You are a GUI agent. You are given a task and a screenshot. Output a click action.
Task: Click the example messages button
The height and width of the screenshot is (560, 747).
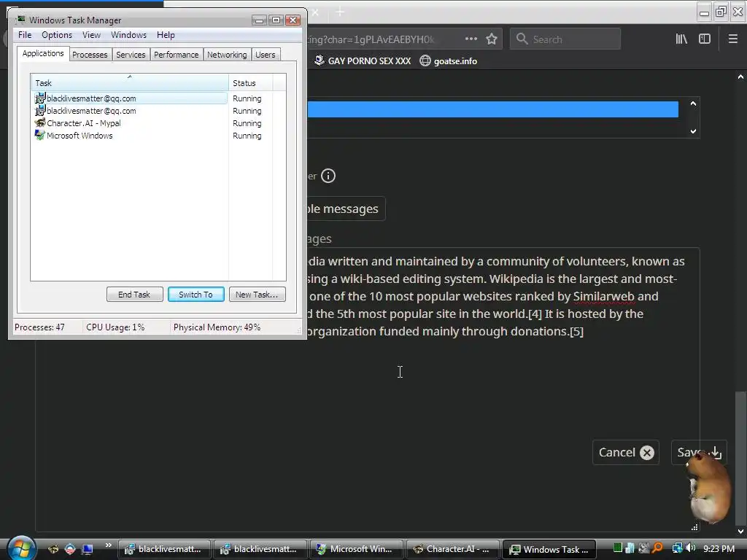tap(346, 209)
